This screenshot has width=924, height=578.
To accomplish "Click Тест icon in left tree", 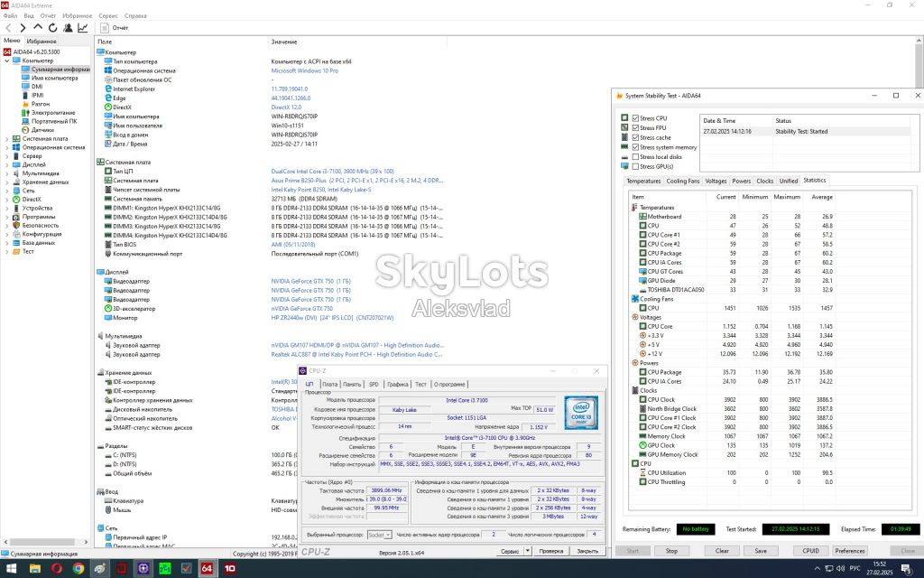I will 16,251.
